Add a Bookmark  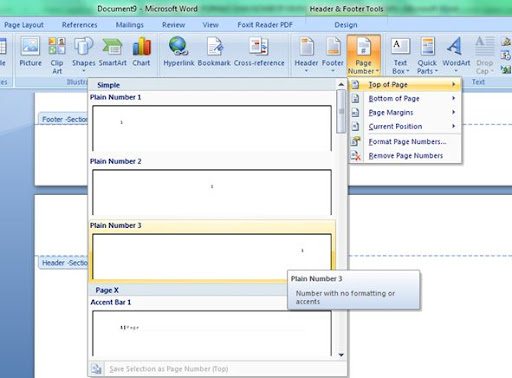(214, 52)
